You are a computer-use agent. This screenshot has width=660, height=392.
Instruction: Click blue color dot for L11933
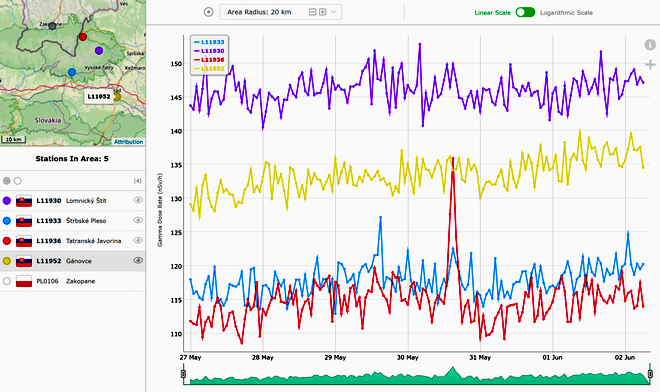[7, 221]
